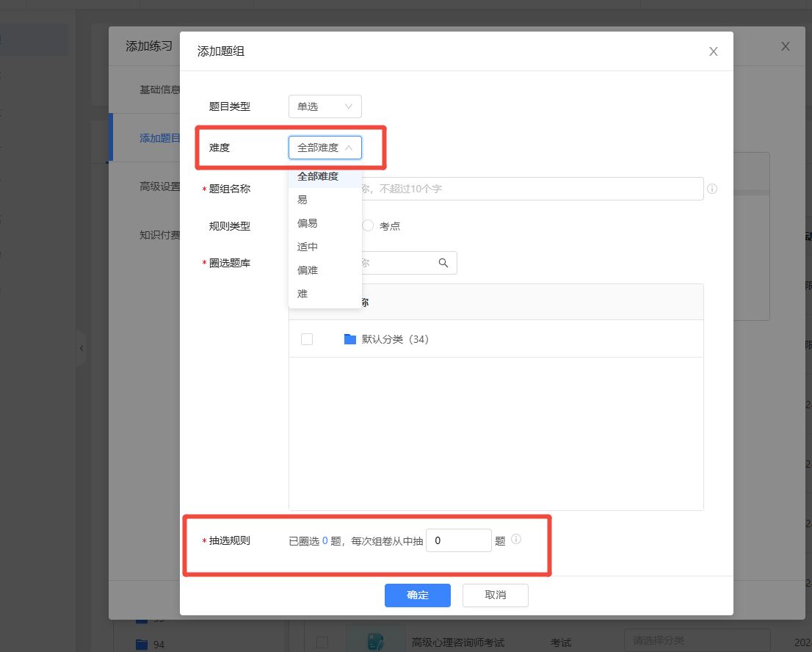Choose 偏难 from the difficulty list
This screenshot has width=812, height=652.
click(308, 270)
